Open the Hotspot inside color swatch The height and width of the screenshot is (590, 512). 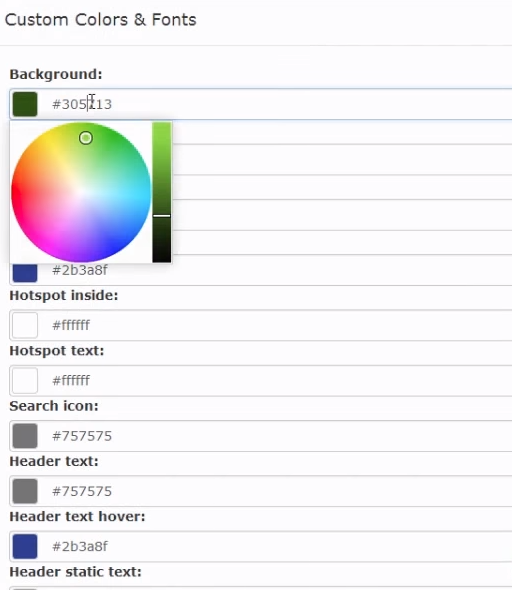tap(25, 325)
